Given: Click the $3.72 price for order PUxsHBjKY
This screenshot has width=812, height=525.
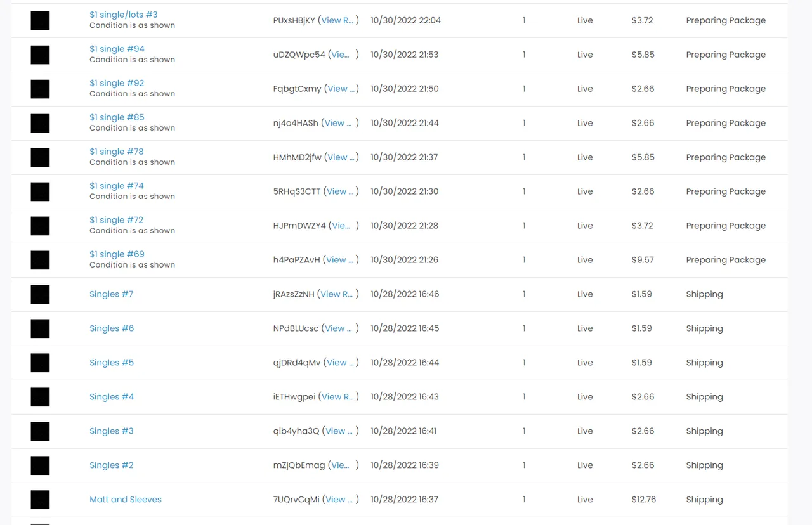Looking at the screenshot, I should pyautogui.click(x=642, y=20).
